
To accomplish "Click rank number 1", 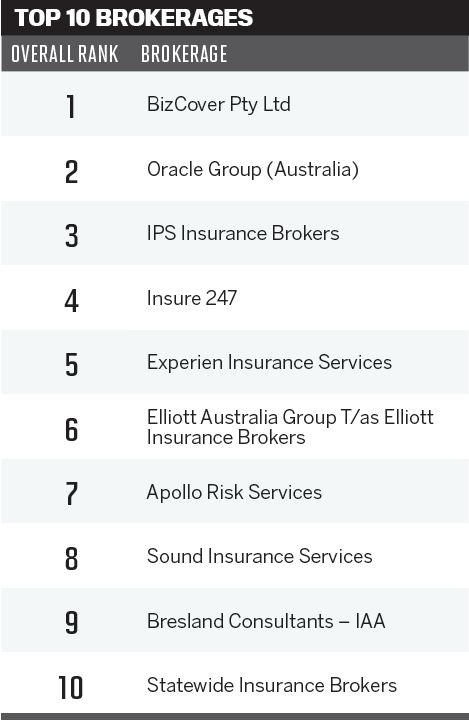I will click(71, 107).
